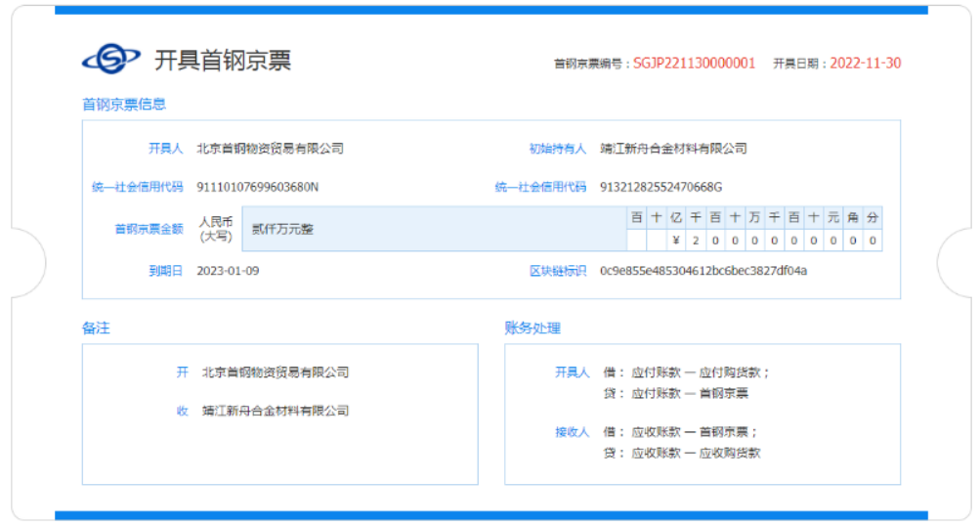Select 靖江新舟合金材料有限公司 in the remarks box
The width and height of the screenshot is (980, 527).
(275, 411)
